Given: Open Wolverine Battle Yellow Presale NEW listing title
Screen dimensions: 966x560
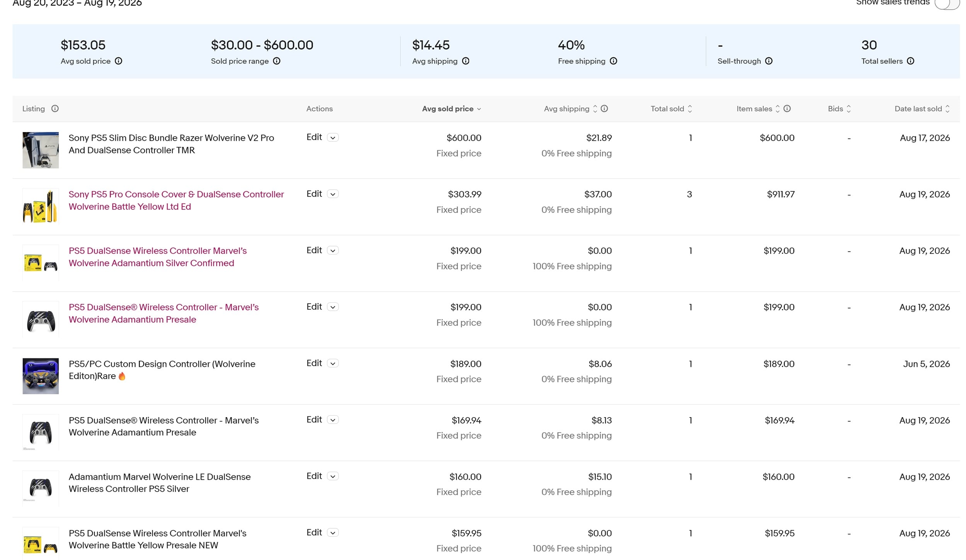Looking at the screenshot, I should 158,539.
